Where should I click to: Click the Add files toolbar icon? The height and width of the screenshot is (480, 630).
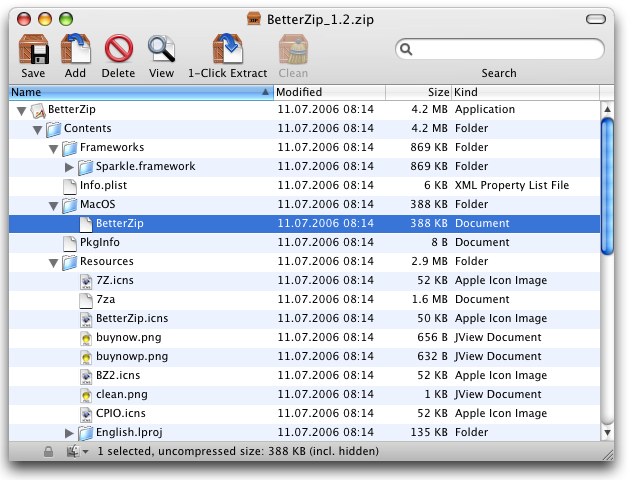(76, 49)
